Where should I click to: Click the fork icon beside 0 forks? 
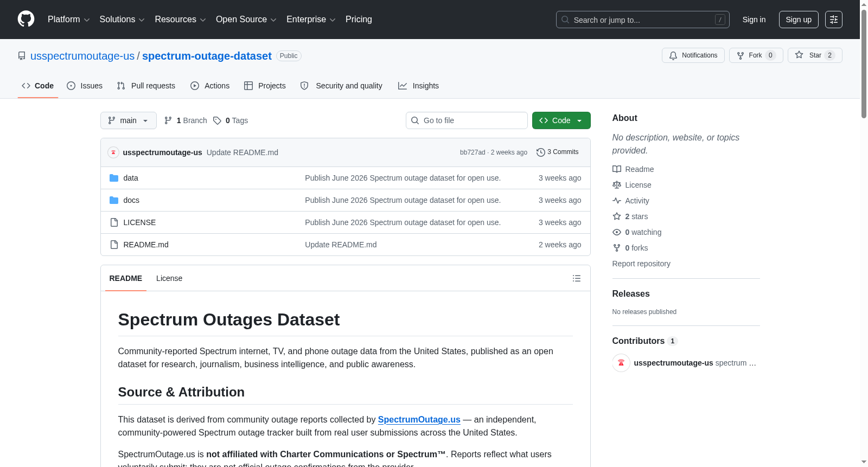[x=617, y=248]
